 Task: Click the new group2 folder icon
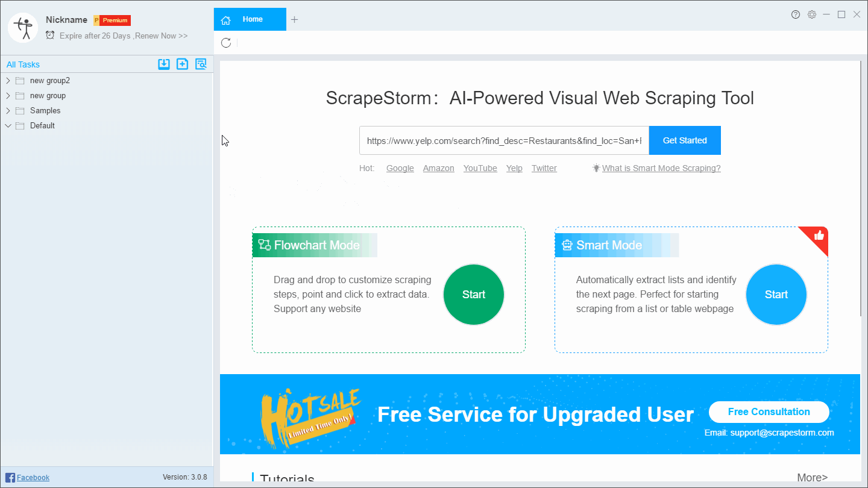[x=20, y=81]
